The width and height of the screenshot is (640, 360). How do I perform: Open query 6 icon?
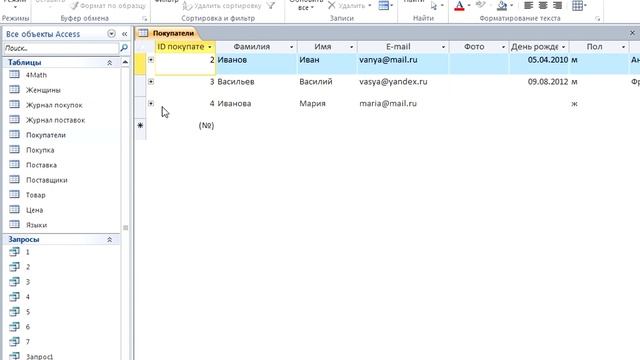click(x=14, y=327)
